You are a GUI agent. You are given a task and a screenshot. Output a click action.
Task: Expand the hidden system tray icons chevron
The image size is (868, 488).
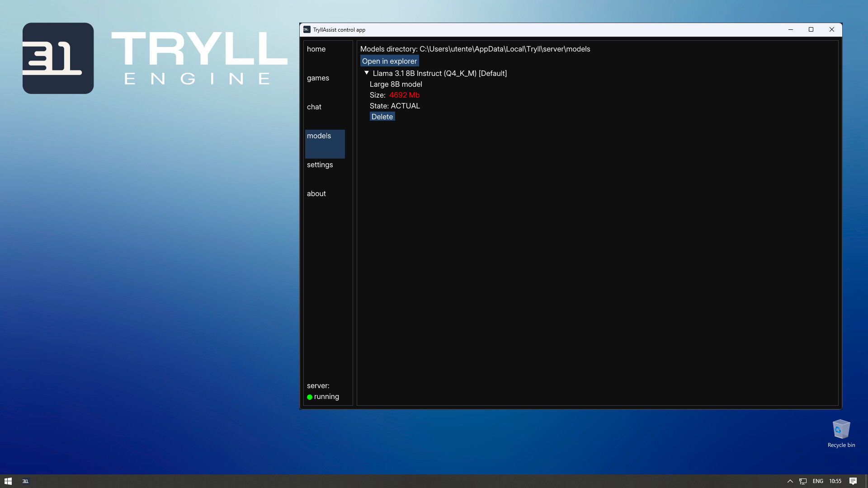tap(790, 481)
